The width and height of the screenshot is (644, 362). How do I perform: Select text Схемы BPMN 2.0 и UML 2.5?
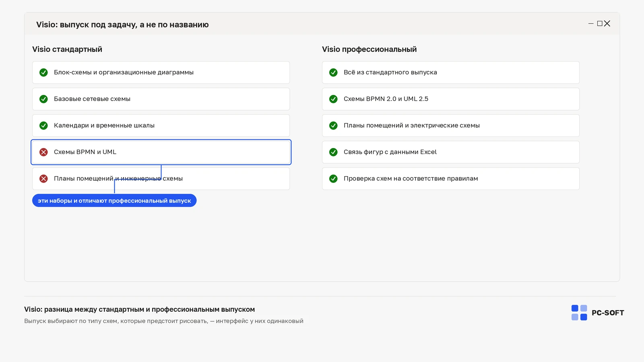pyautogui.click(x=386, y=99)
